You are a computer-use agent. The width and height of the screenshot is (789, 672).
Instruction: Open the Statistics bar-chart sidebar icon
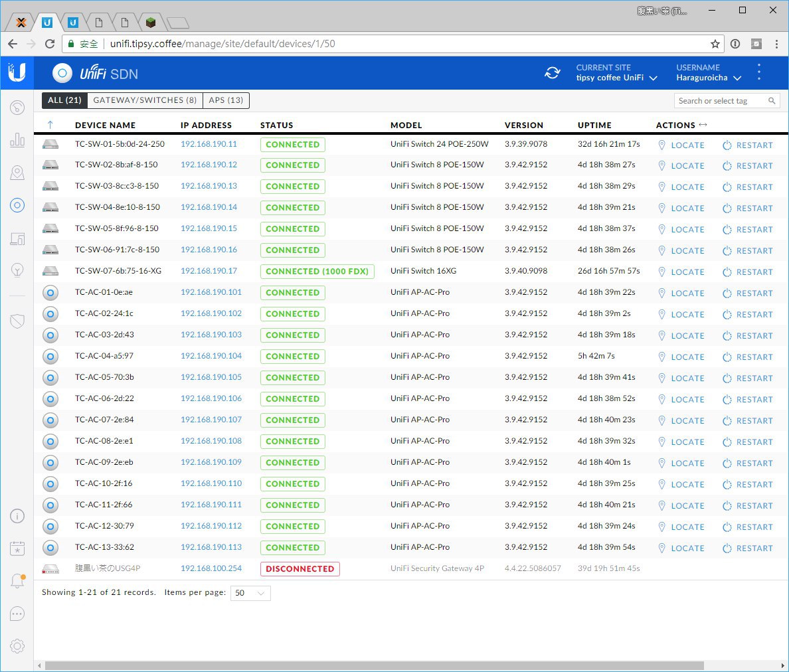coord(17,140)
